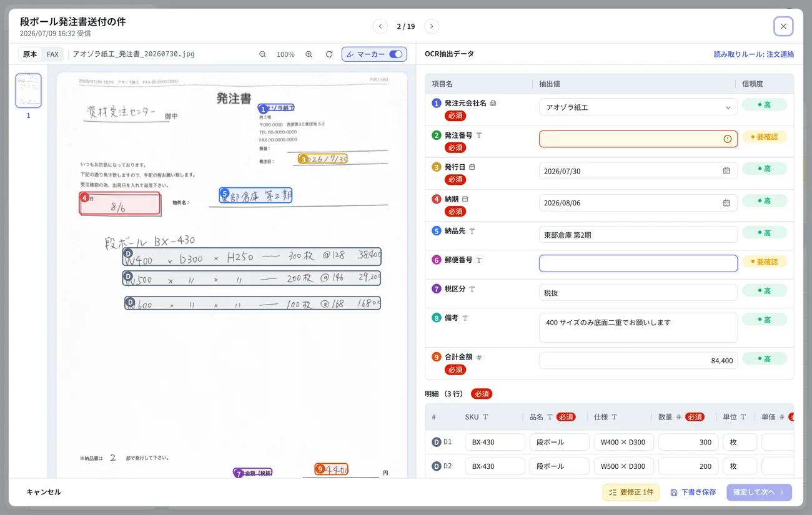The image size is (812, 515).
Task: Click D2 row 数量 field 200
Action: (688, 466)
